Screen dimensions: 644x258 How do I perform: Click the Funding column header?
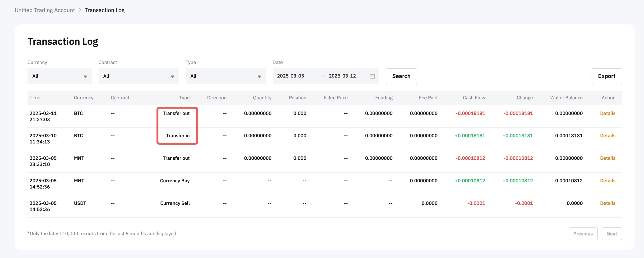pos(383,98)
